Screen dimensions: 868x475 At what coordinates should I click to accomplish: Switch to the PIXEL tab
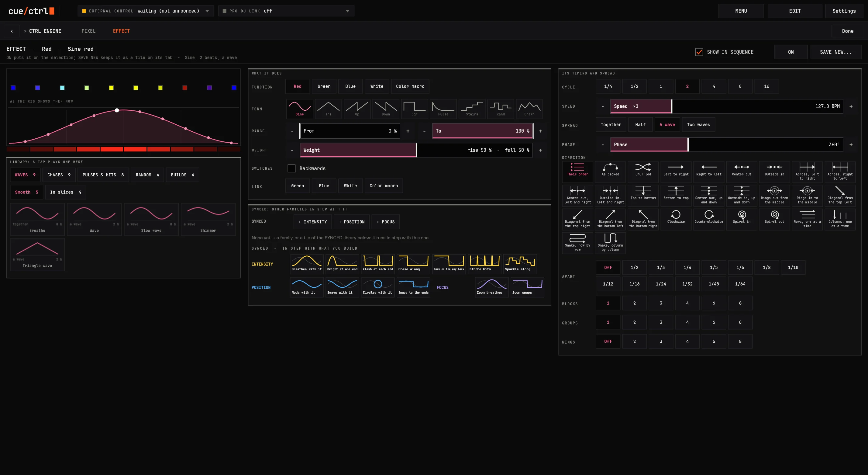(88, 31)
